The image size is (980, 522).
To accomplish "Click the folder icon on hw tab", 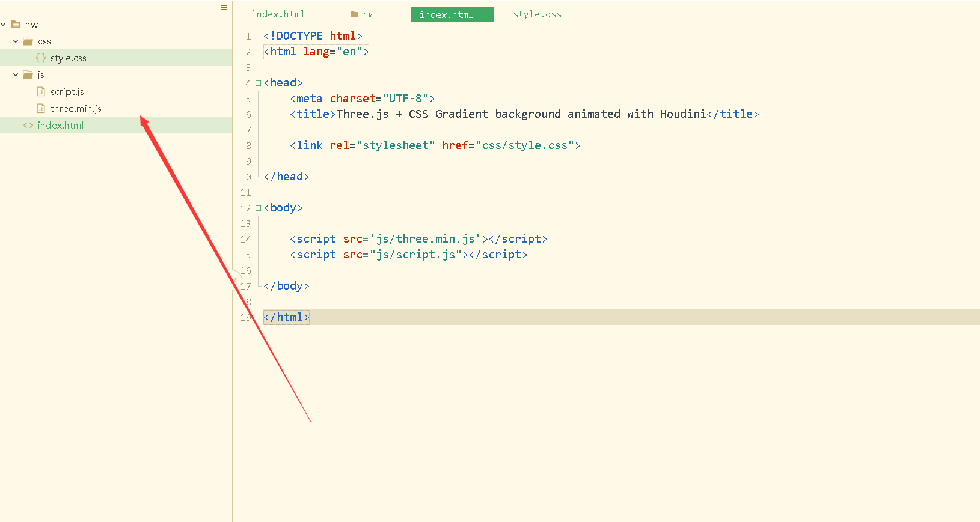I will pos(355,14).
